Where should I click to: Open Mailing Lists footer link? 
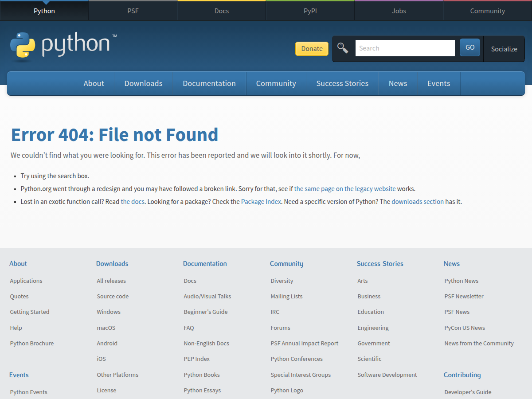coord(287,296)
